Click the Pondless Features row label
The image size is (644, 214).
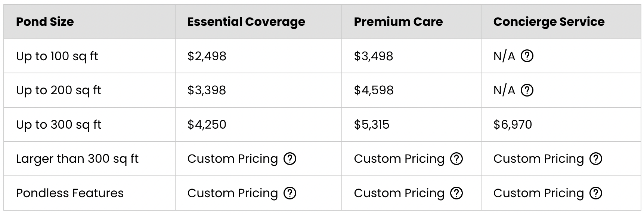(70, 193)
